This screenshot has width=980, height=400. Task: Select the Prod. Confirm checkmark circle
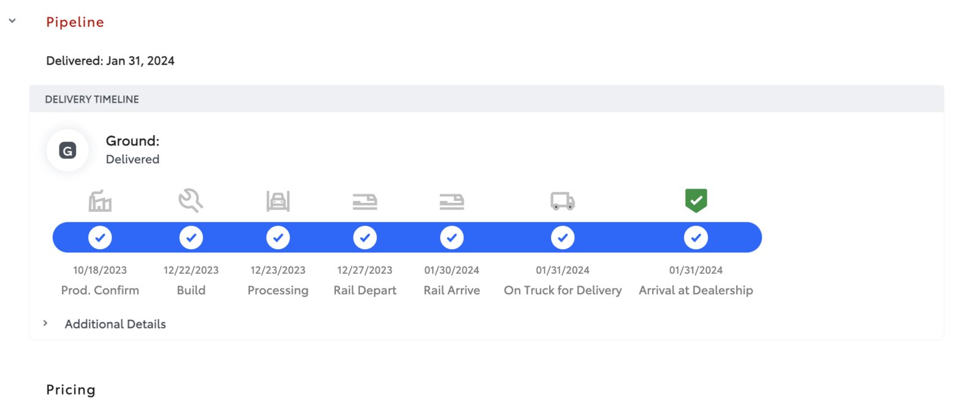tap(100, 238)
